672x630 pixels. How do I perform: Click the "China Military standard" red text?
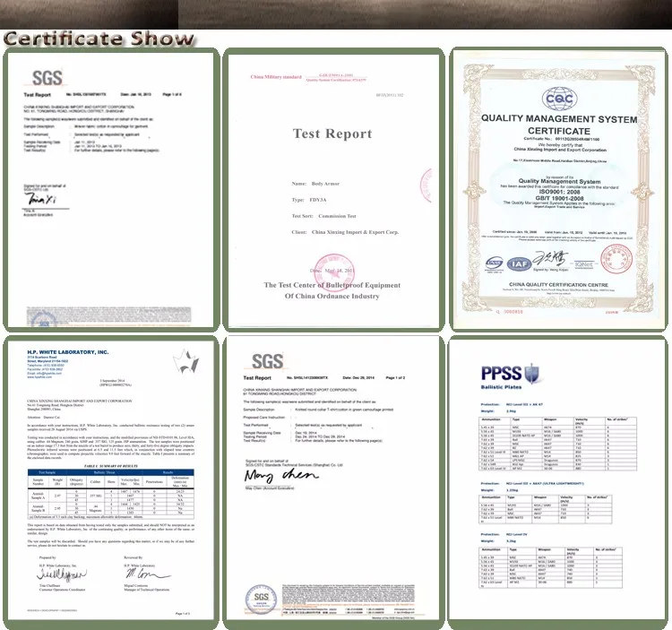[x=276, y=77]
